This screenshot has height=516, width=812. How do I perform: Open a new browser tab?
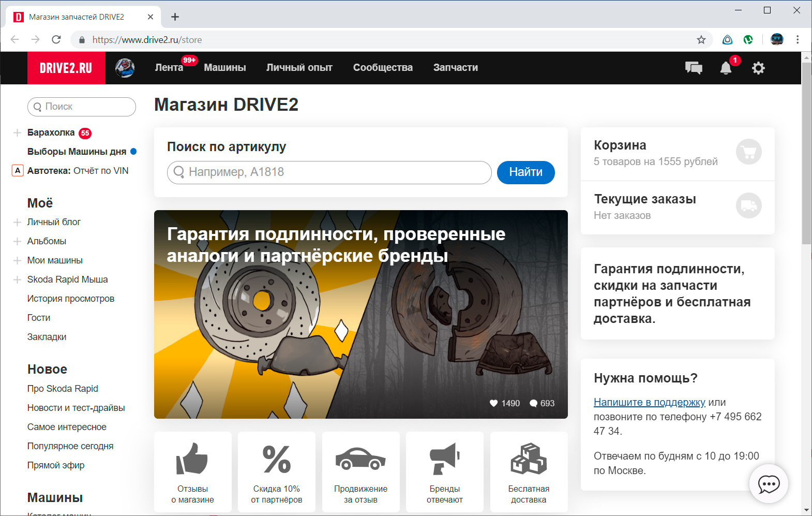coord(175,17)
